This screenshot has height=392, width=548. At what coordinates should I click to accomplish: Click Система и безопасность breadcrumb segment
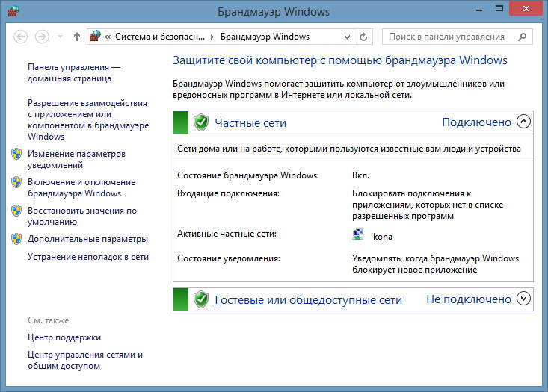tap(160, 37)
